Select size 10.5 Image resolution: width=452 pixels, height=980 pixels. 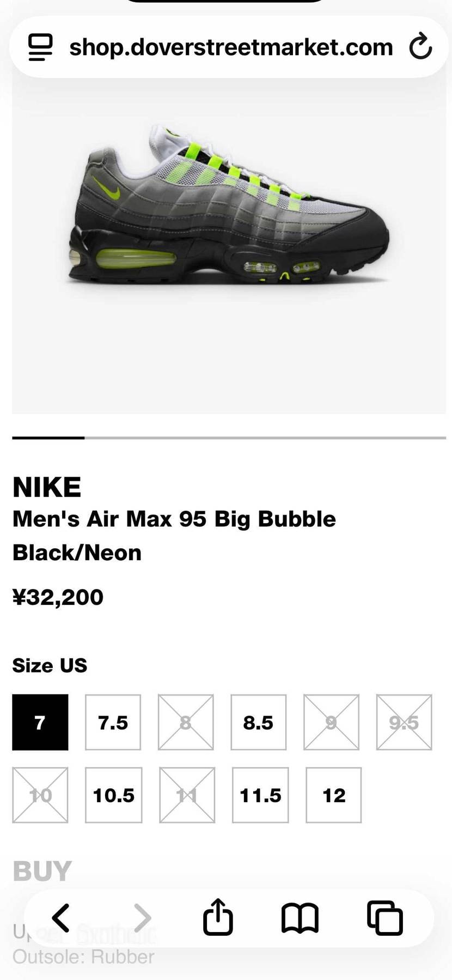[113, 795]
